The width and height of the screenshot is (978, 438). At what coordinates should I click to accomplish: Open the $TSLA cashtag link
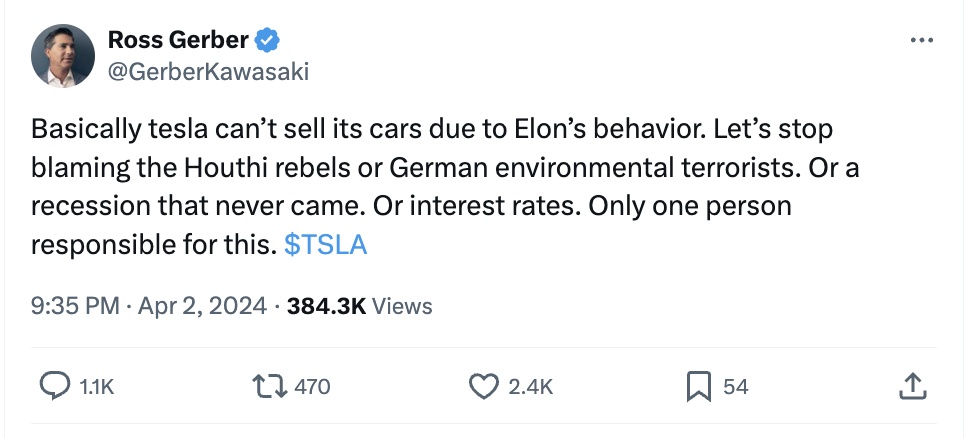tap(325, 245)
